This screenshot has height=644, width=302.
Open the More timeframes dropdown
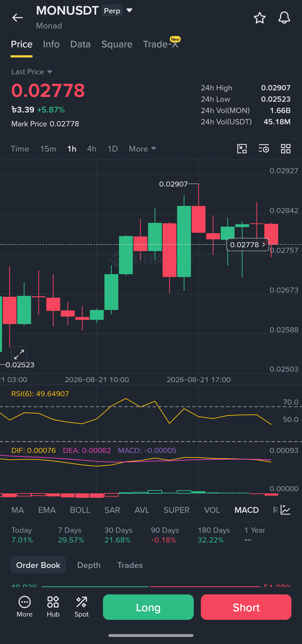click(142, 149)
